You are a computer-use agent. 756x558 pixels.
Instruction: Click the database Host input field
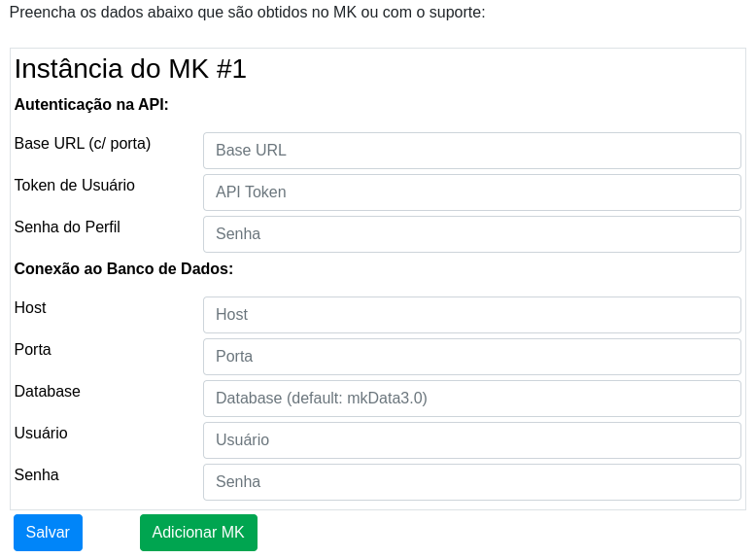tap(472, 315)
